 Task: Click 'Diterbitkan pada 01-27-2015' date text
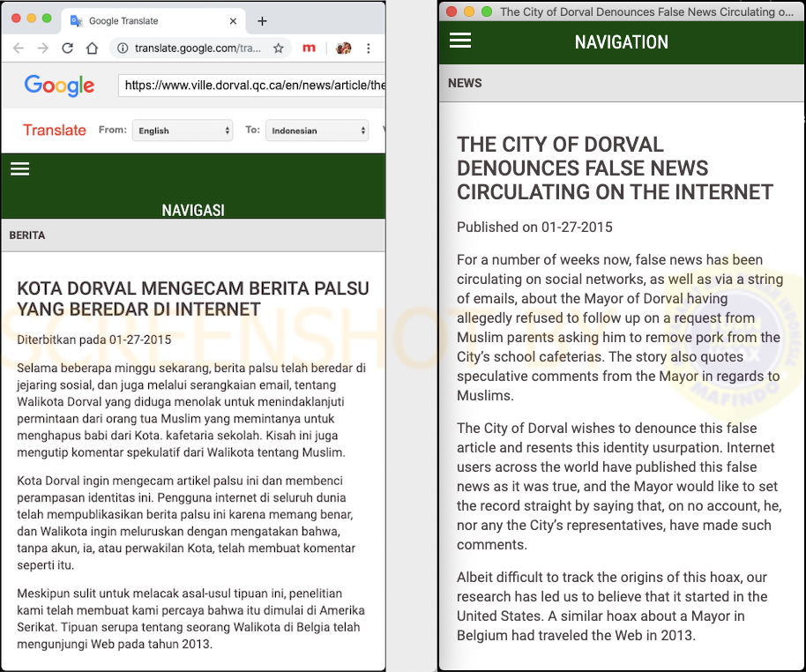click(x=94, y=340)
